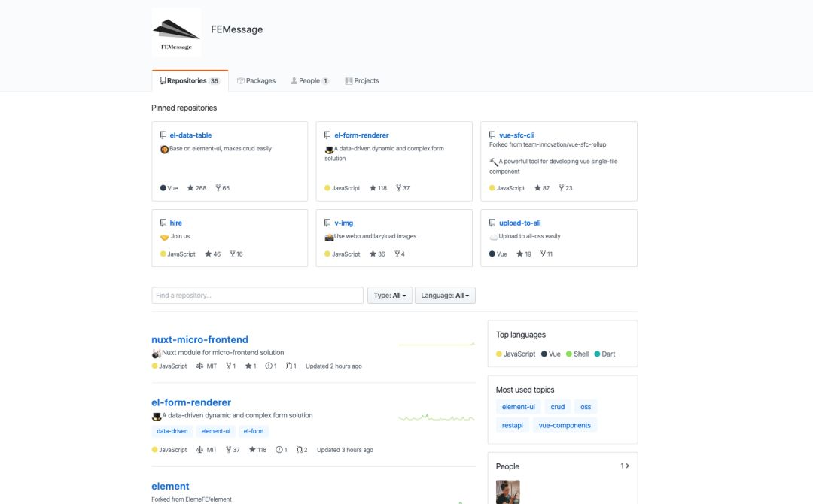
Task: Open nuxt-micro-frontend repository
Action: [x=199, y=339]
